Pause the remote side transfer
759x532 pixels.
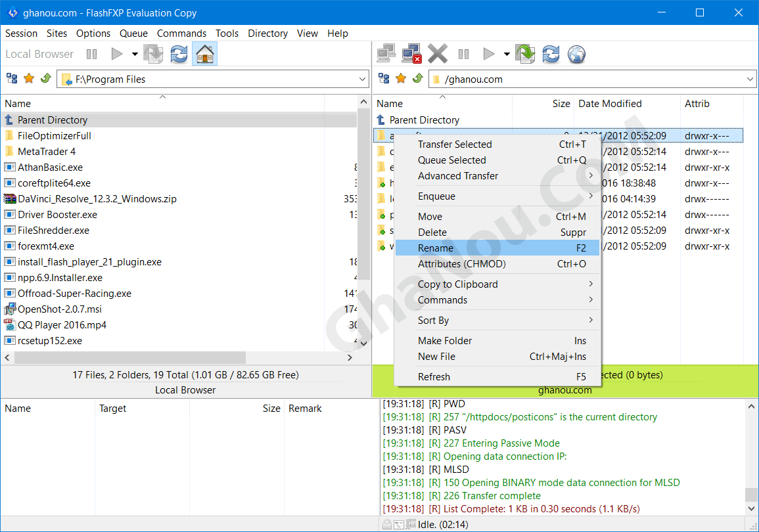pos(464,54)
